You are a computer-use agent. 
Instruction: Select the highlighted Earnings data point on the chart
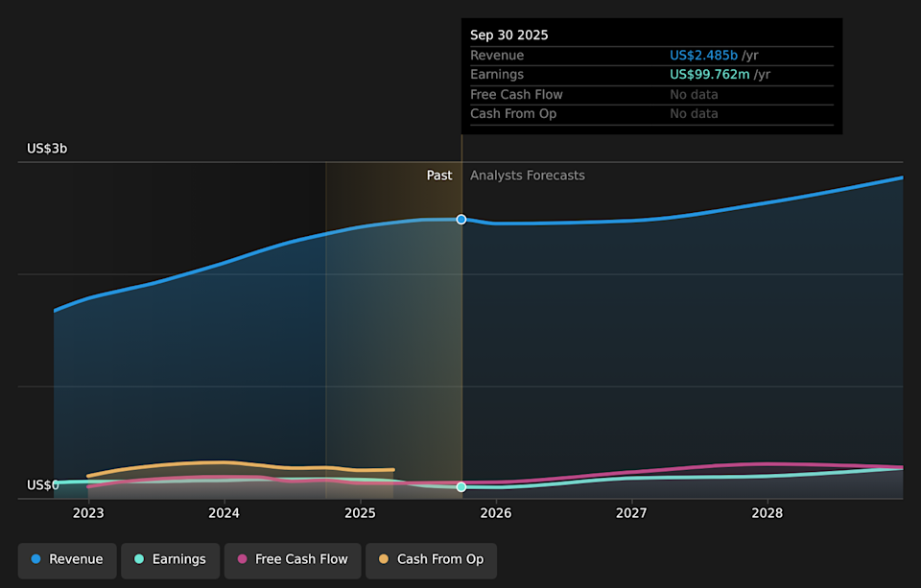point(461,486)
